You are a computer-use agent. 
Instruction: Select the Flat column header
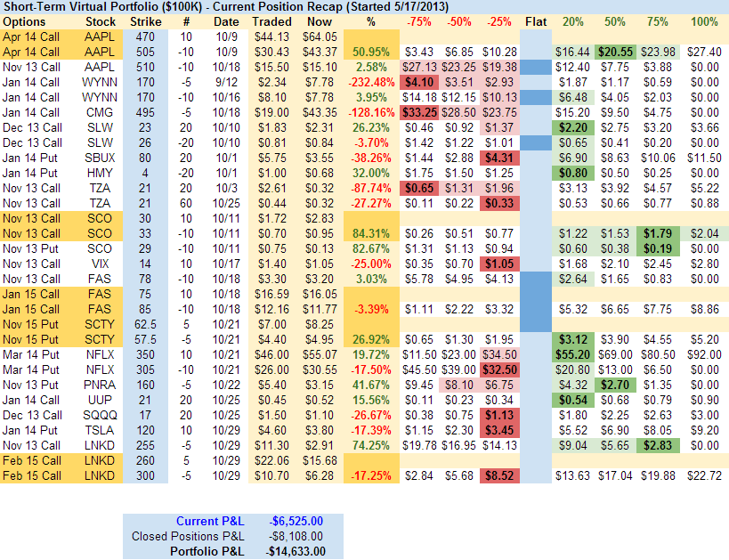(536, 21)
